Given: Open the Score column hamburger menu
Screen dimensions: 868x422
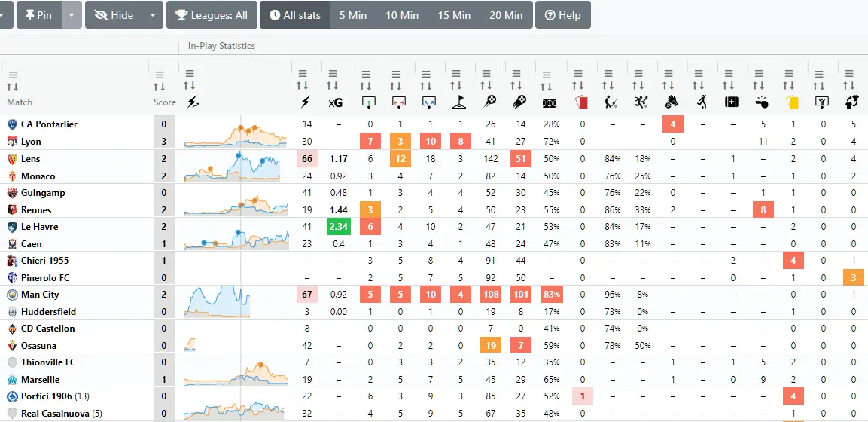Looking at the screenshot, I should 160,75.
